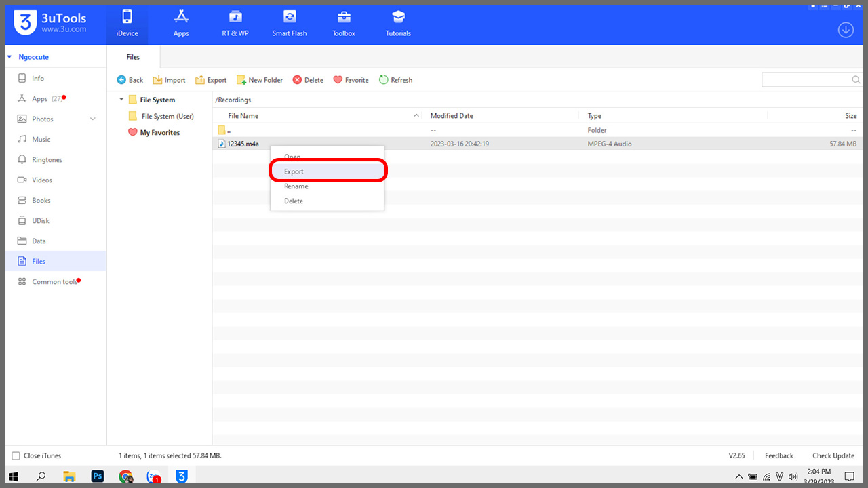The height and width of the screenshot is (488, 868).
Task: Open File Explorer from taskbar
Action: (69, 476)
